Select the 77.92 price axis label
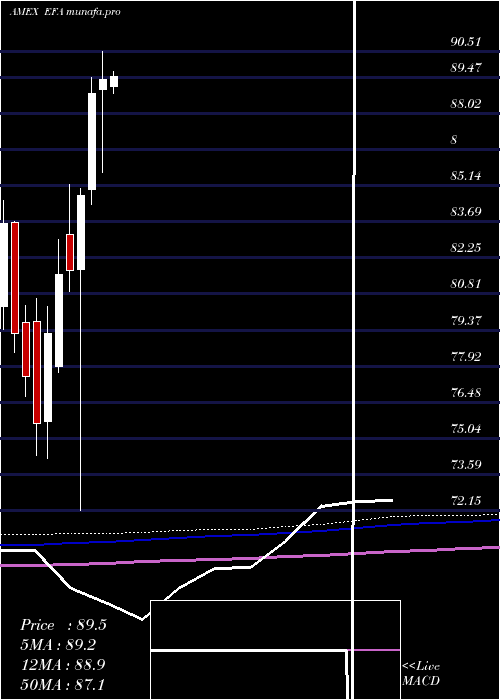 tap(466, 356)
